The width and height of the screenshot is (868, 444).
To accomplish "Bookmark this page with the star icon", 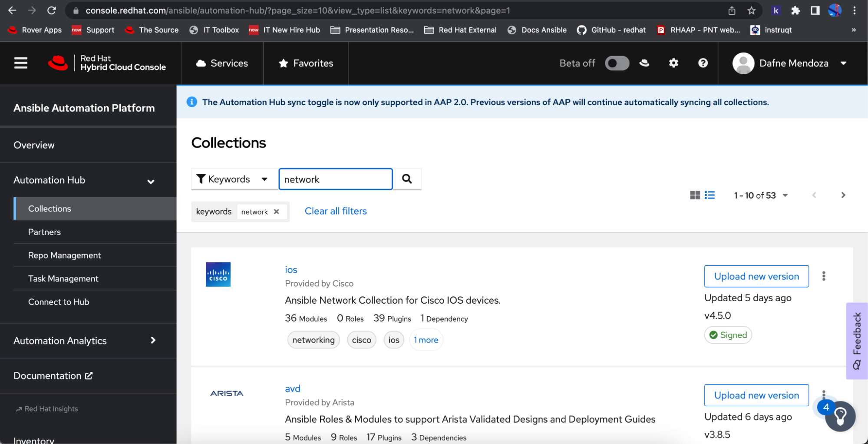I will [751, 10].
